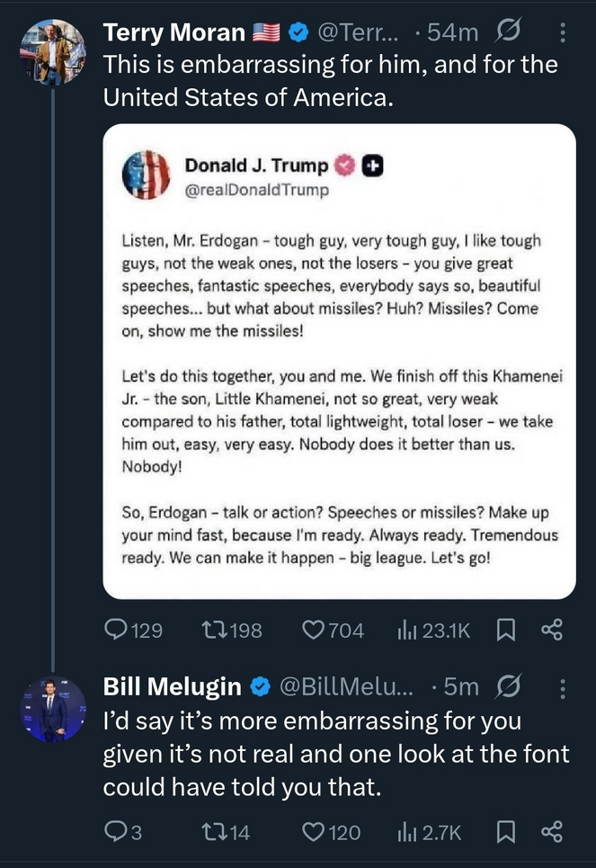
Task: Open Bill Melugin's profile name link
Action: pyautogui.click(x=173, y=687)
